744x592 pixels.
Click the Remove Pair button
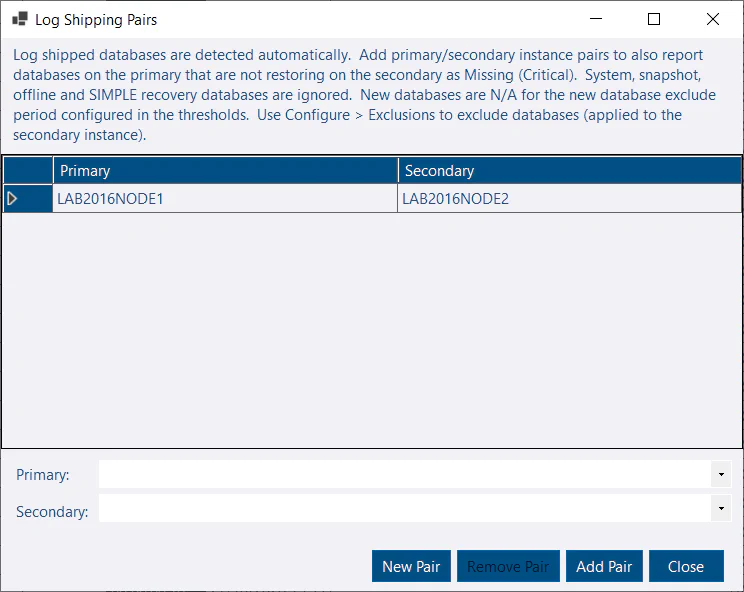coord(508,566)
